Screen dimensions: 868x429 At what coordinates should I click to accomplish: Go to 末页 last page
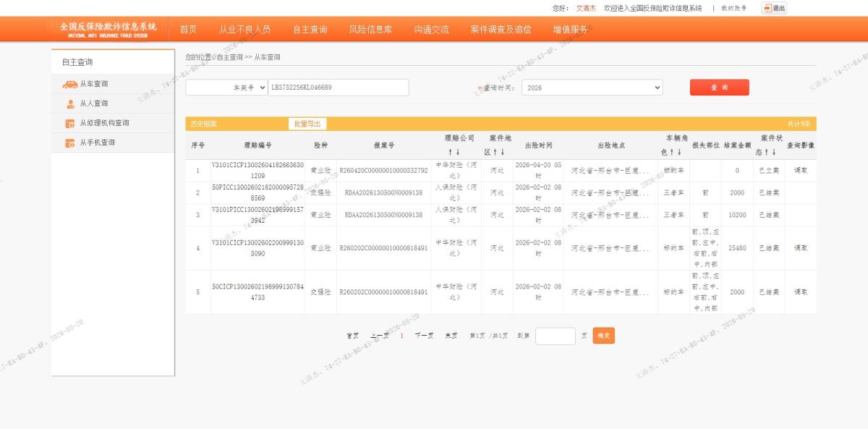tap(451, 336)
